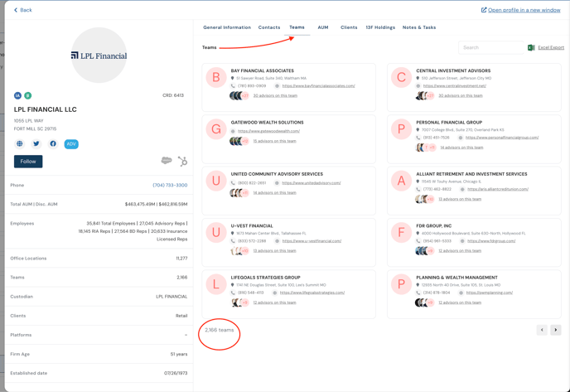View 12 advisors on LifeGoals team
Screen dimensions: 570x392
coord(274,302)
